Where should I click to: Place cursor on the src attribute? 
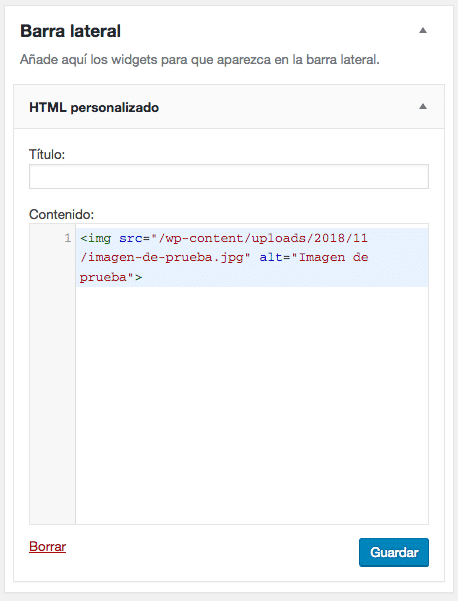[x=131, y=238]
